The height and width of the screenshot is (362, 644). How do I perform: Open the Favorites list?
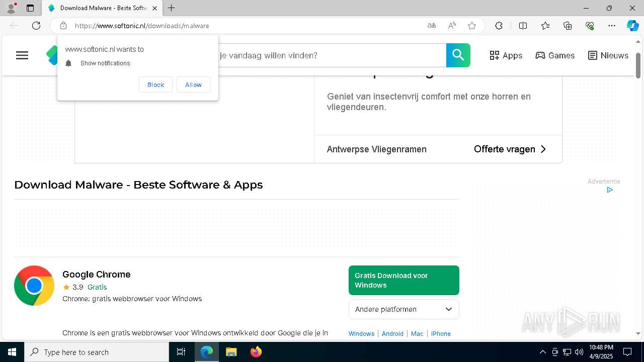pos(545,26)
